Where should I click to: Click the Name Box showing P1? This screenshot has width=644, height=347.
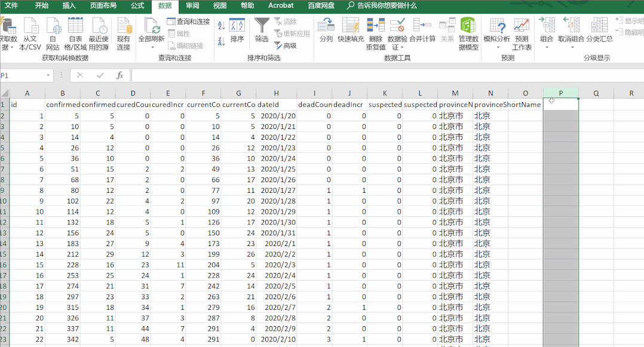23,76
